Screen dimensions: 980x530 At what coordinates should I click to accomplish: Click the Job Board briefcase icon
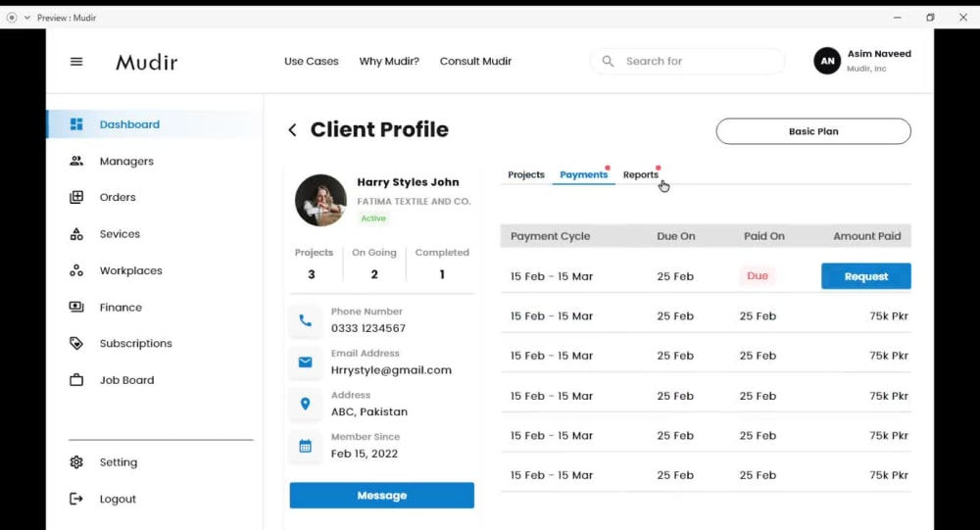coord(76,379)
